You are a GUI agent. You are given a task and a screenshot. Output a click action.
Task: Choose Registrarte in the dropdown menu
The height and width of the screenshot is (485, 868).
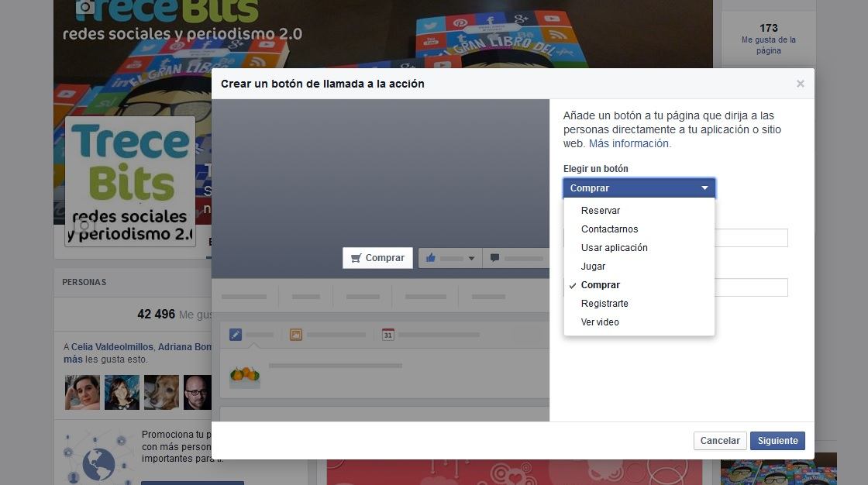(x=604, y=304)
